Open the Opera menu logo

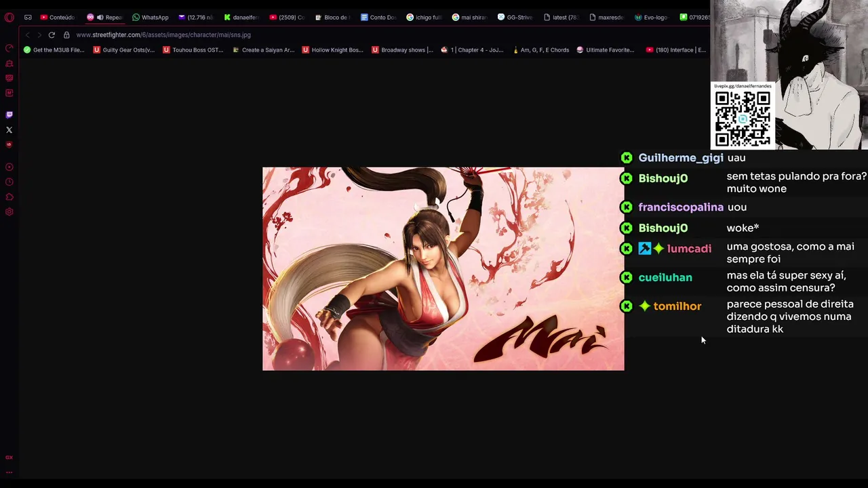coord(9,18)
